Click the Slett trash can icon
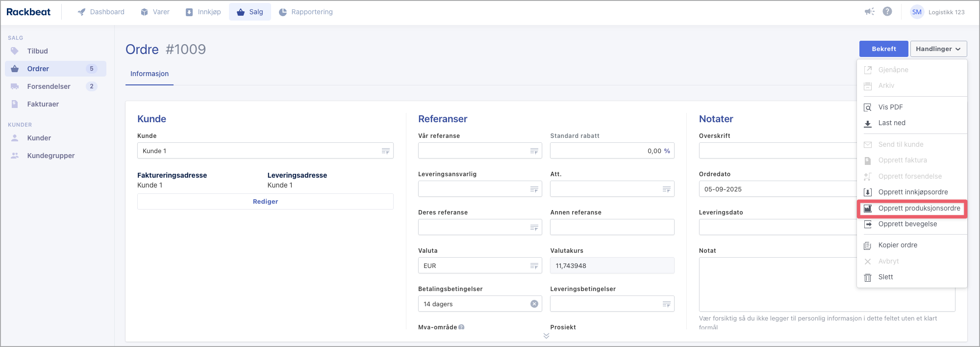980x347 pixels. pos(868,277)
